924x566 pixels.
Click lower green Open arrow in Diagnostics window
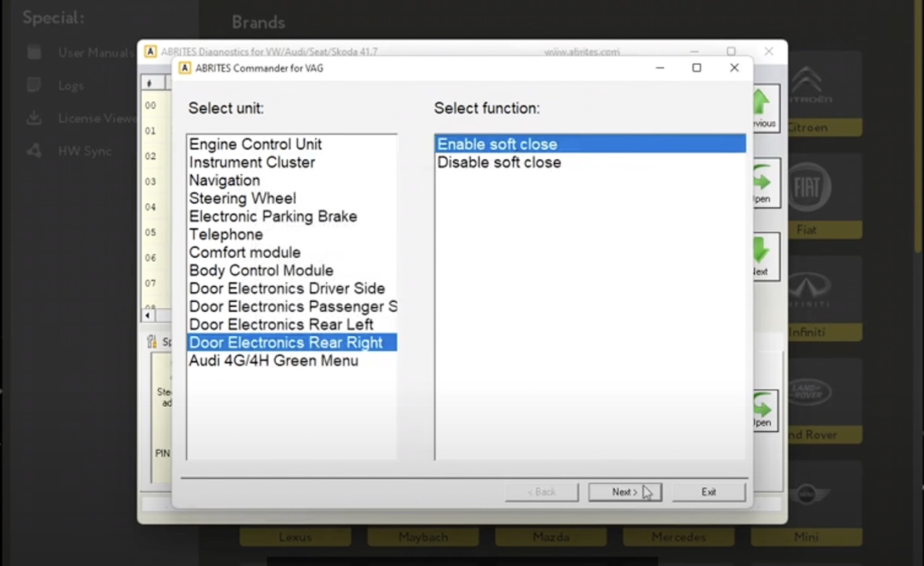point(765,410)
